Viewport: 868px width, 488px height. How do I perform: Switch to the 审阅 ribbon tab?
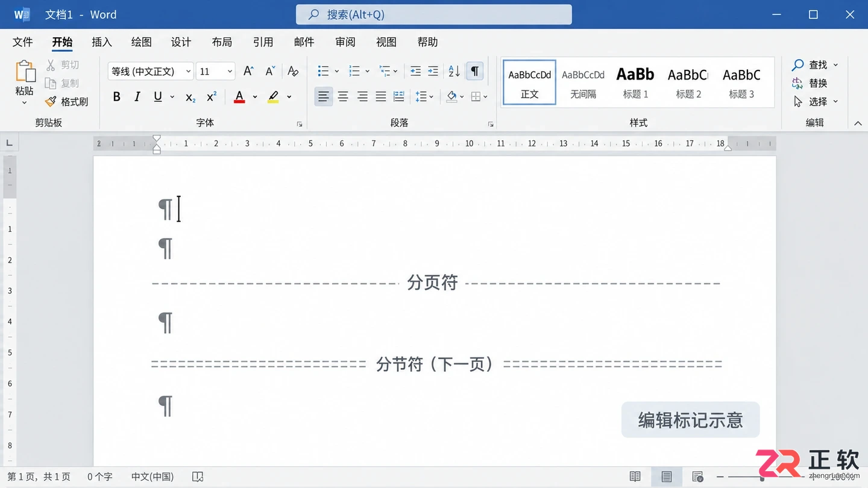pyautogui.click(x=345, y=42)
